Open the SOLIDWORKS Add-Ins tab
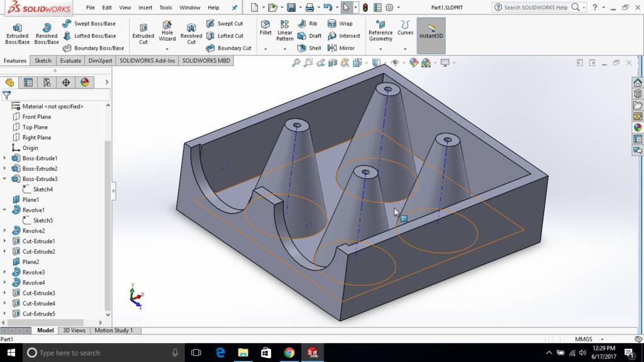This screenshot has height=362, width=644. pyautogui.click(x=147, y=60)
